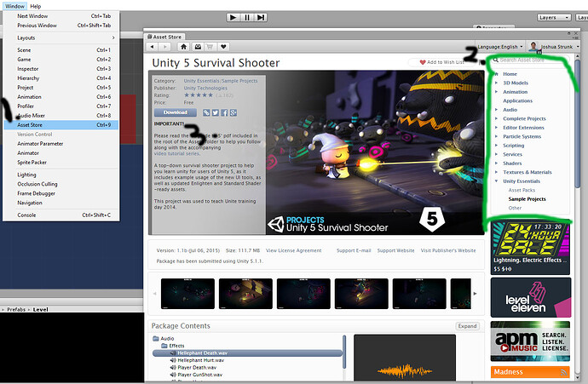The width and height of the screenshot is (588, 384).
Task: Select Frame Debugger menu item
Action: coord(61,193)
